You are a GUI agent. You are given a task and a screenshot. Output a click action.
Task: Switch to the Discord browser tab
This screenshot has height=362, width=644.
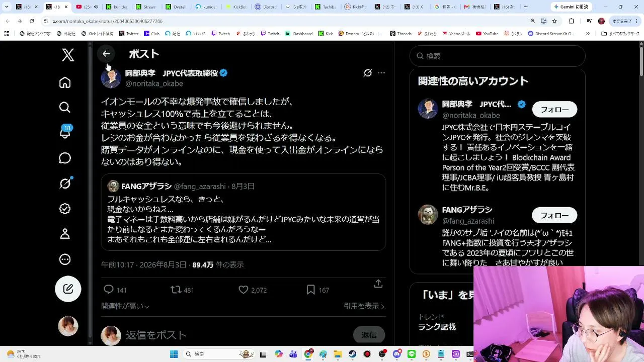pos(266,7)
